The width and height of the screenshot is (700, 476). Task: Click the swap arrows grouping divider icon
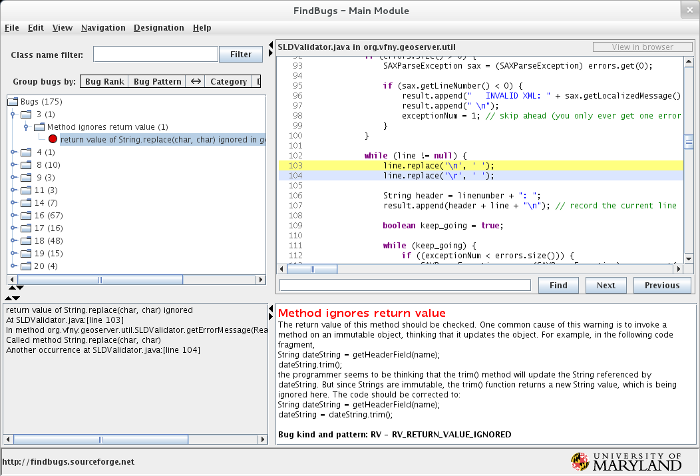click(x=196, y=82)
